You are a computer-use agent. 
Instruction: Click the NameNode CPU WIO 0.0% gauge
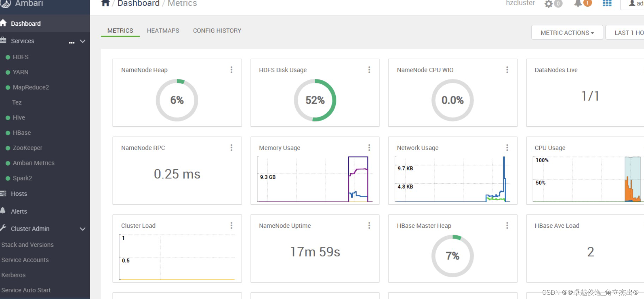(452, 100)
